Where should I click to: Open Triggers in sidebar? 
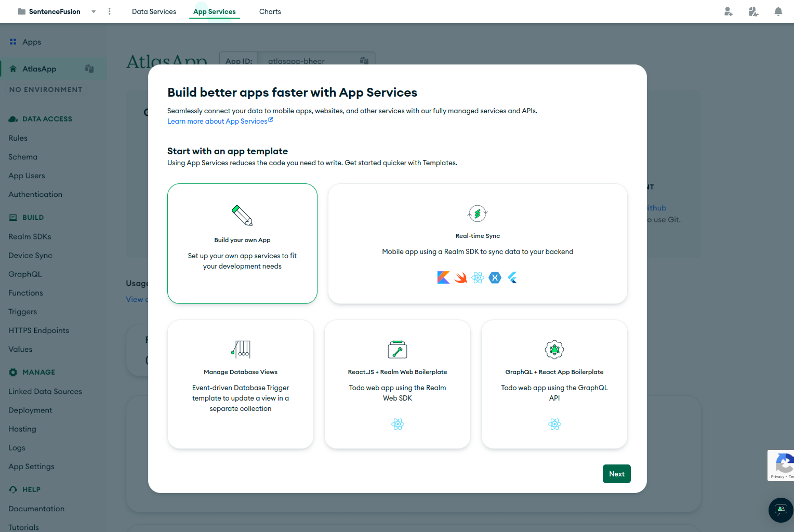point(22,312)
